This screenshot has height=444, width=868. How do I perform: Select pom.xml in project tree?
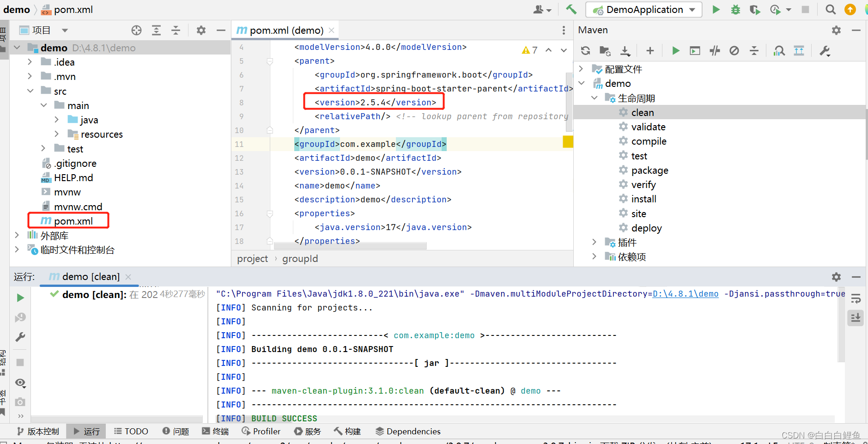click(73, 221)
